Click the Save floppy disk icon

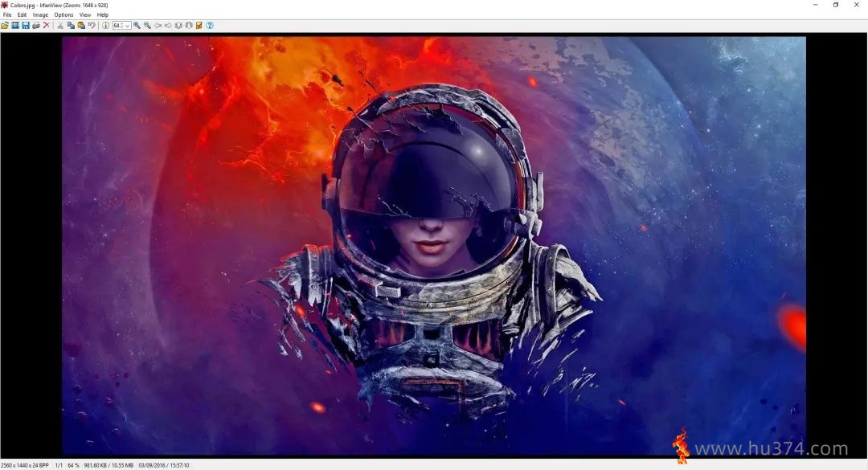tap(26, 26)
